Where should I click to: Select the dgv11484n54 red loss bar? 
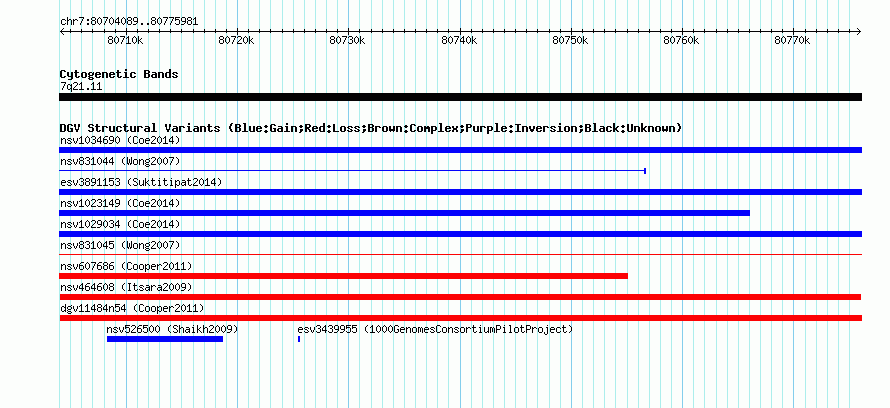tap(460, 318)
